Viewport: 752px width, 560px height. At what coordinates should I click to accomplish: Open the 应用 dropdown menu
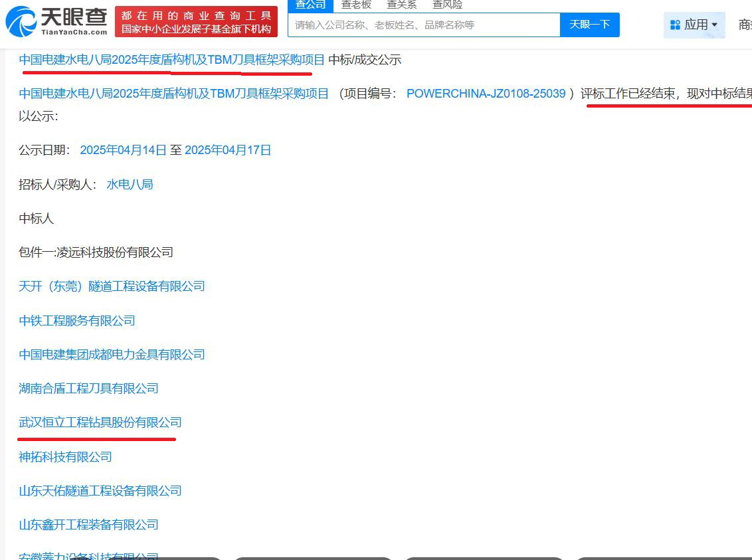[694, 25]
